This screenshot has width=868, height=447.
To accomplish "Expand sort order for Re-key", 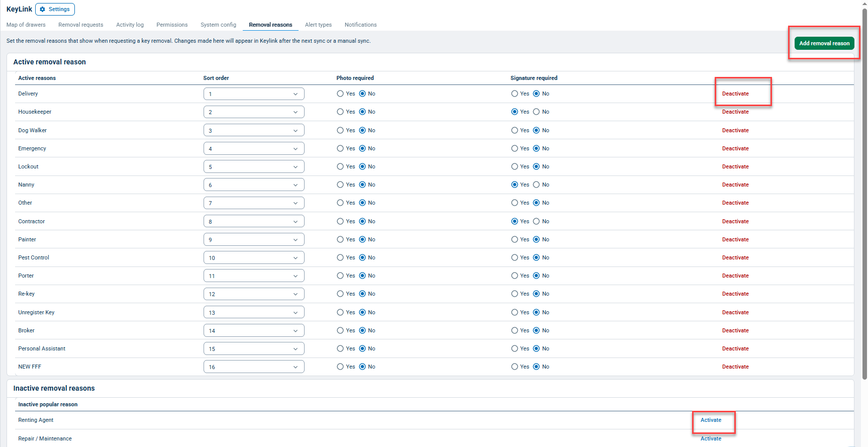I will tap(254, 294).
